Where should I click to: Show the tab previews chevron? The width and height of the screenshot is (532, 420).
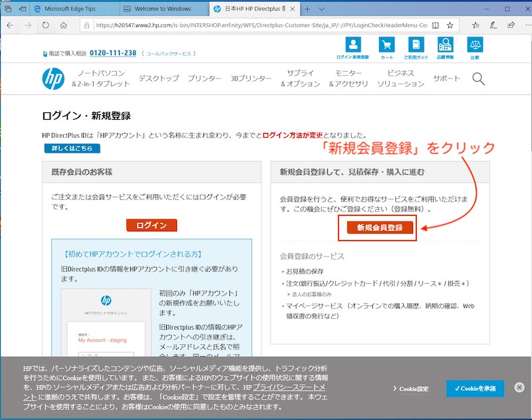322,9
